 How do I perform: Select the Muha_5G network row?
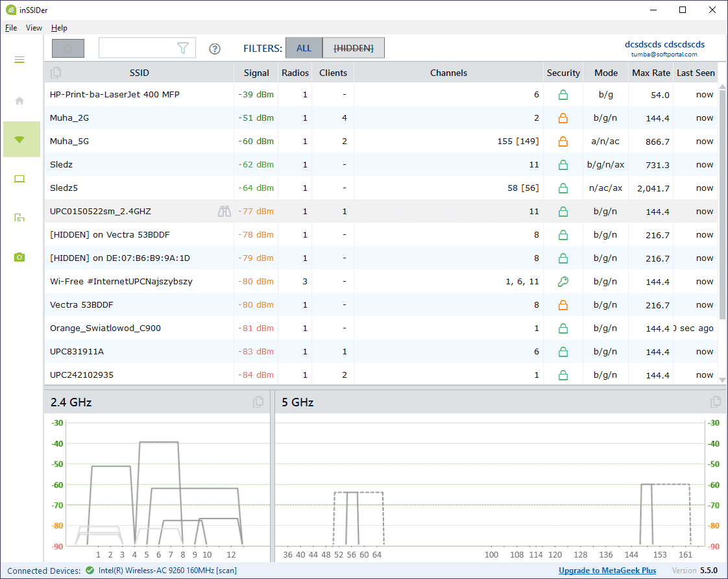pyautogui.click(x=381, y=141)
